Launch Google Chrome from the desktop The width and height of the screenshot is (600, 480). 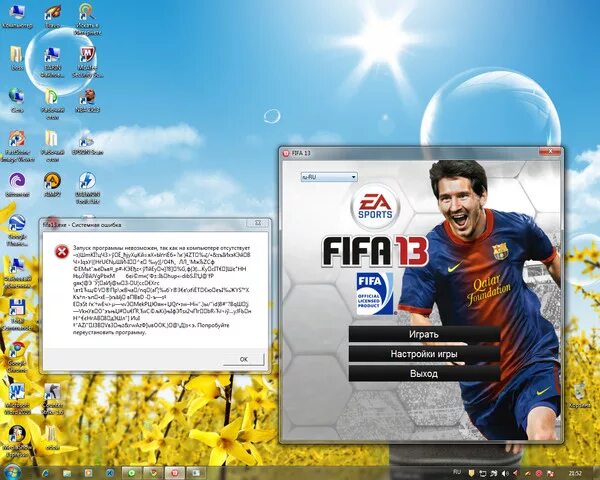(x=17, y=357)
